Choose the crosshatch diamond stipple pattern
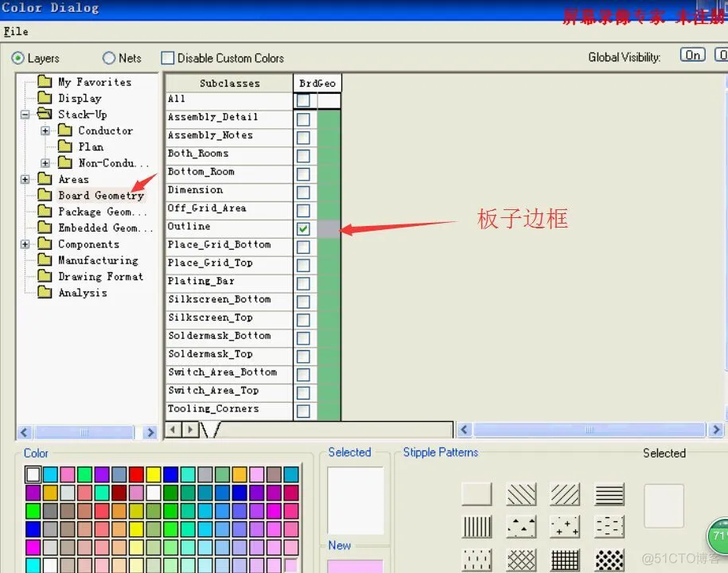 tap(521, 559)
